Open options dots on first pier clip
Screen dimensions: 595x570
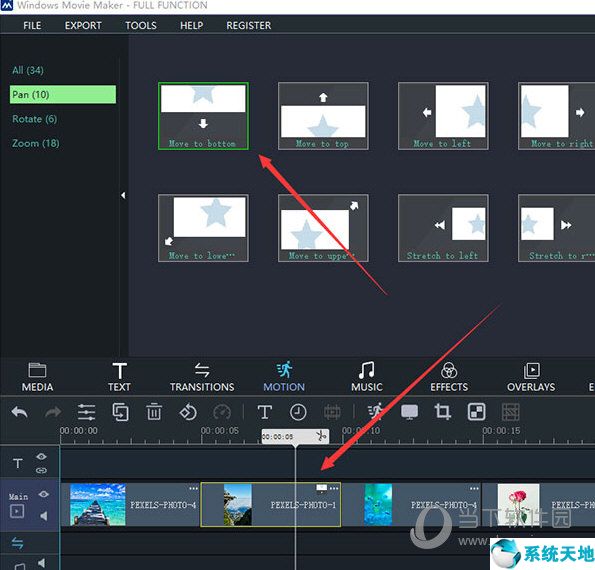click(x=193, y=489)
